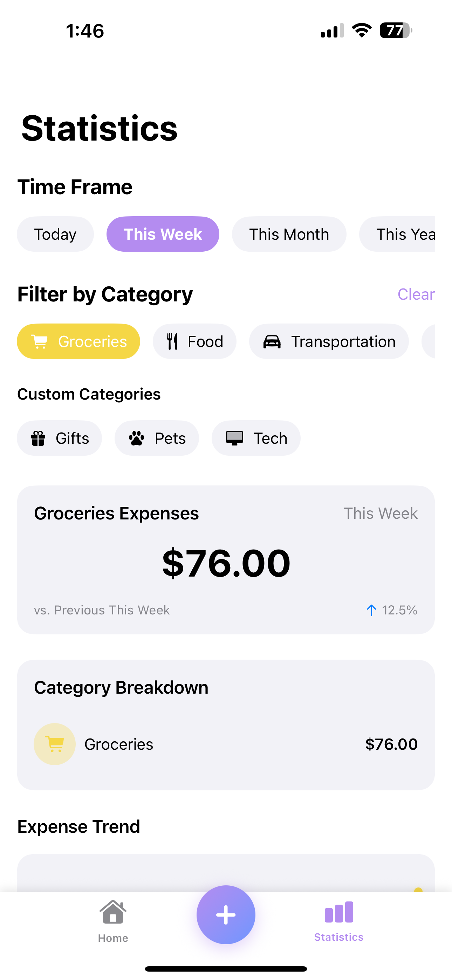Clear the category filter
Viewport: 452px width, 980px height.
coord(416,294)
